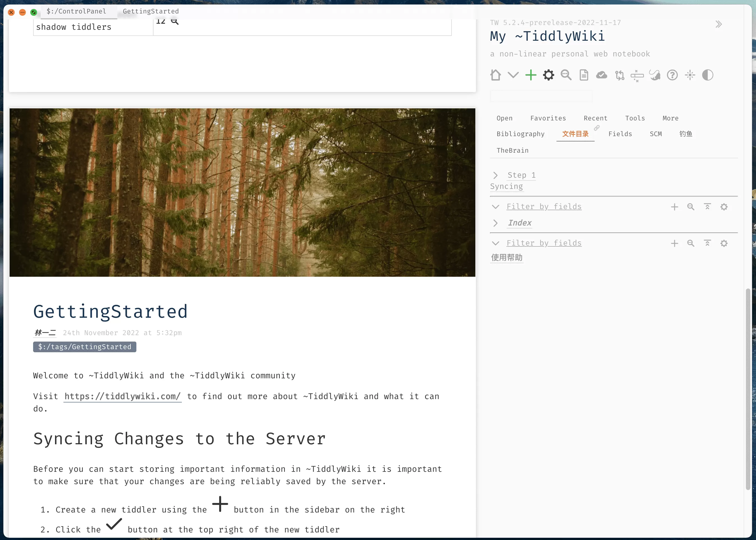Collapse the first Filter by fields section
Viewport: 756px width, 540px height.
point(495,207)
